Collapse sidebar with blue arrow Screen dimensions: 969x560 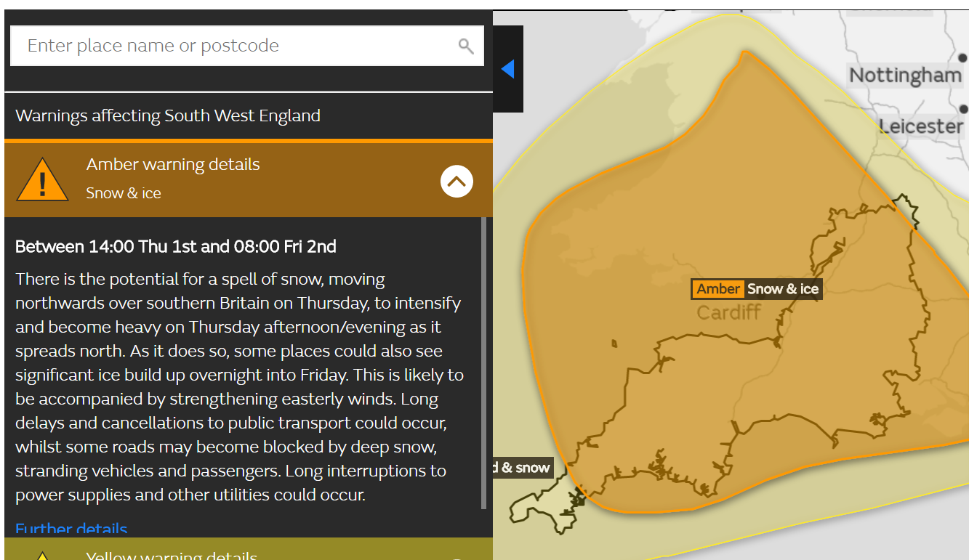(x=507, y=69)
